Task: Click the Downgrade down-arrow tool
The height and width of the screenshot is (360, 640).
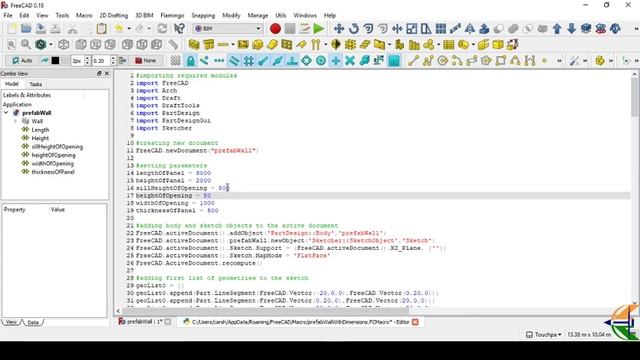Action: tap(571, 29)
